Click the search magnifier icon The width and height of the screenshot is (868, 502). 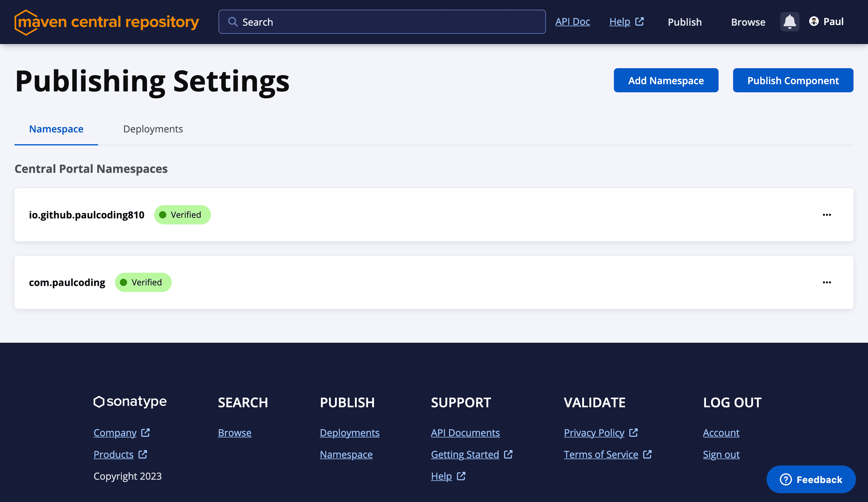pyautogui.click(x=233, y=22)
